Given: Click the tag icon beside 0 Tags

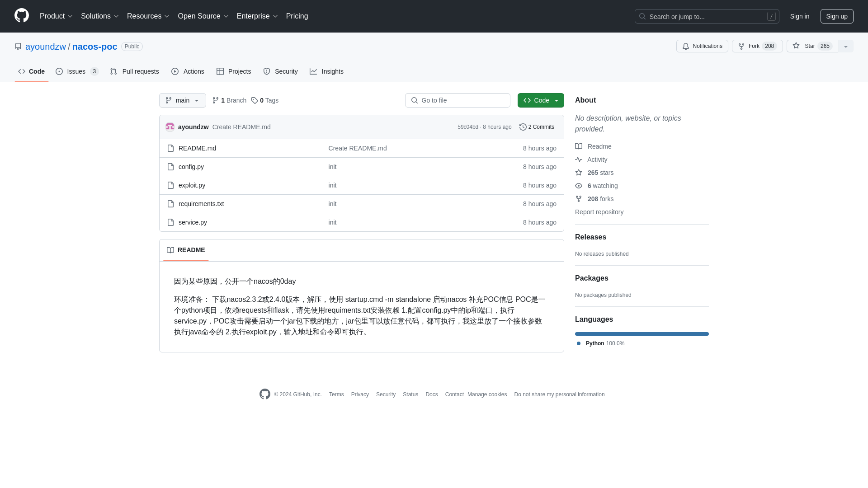Looking at the screenshot, I should point(255,100).
